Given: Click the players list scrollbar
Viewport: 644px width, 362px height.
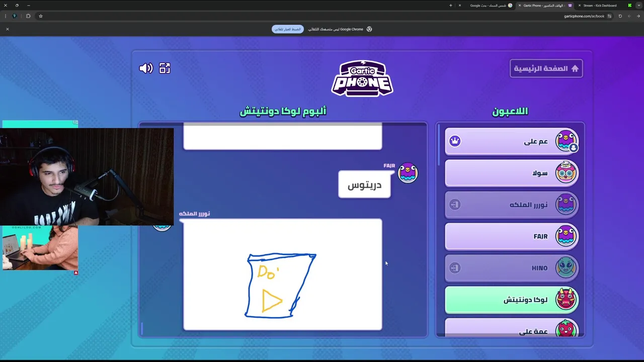Looking at the screenshot, I should tap(439, 146).
